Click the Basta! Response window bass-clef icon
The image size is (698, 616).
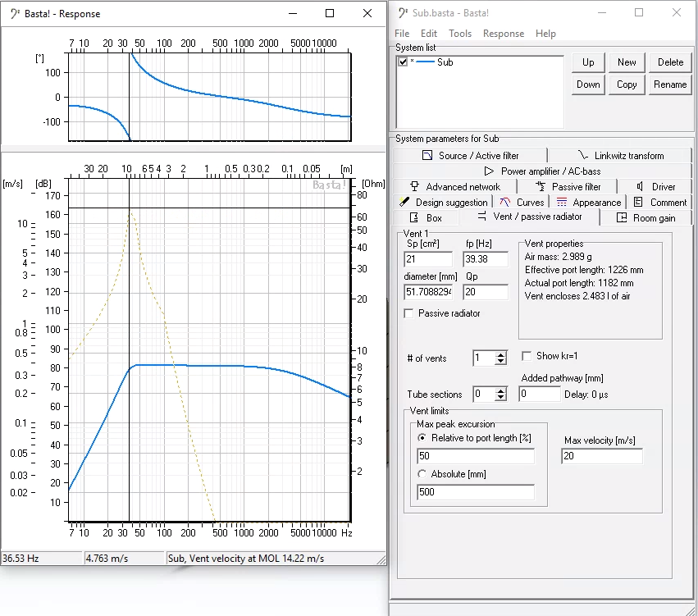[15, 13]
